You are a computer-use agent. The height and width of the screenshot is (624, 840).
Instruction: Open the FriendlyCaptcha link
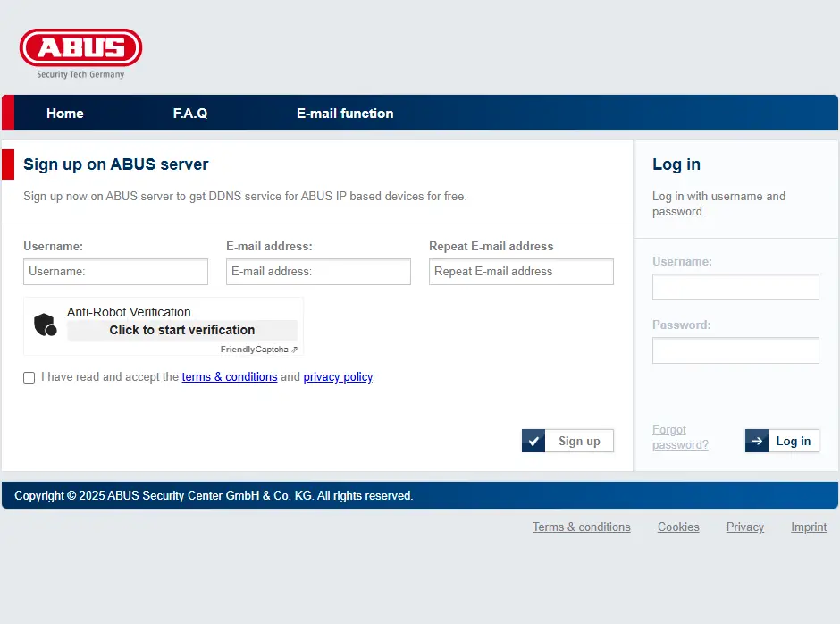click(259, 350)
